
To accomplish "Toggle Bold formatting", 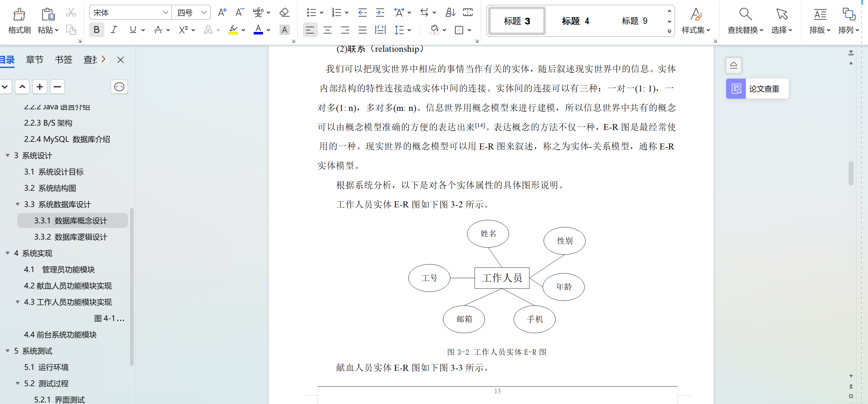I will [96, 30].
